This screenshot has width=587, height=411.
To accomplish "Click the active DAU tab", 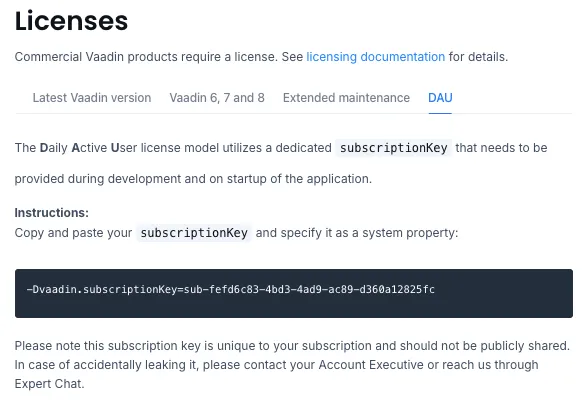I will (x=440, y=98).
